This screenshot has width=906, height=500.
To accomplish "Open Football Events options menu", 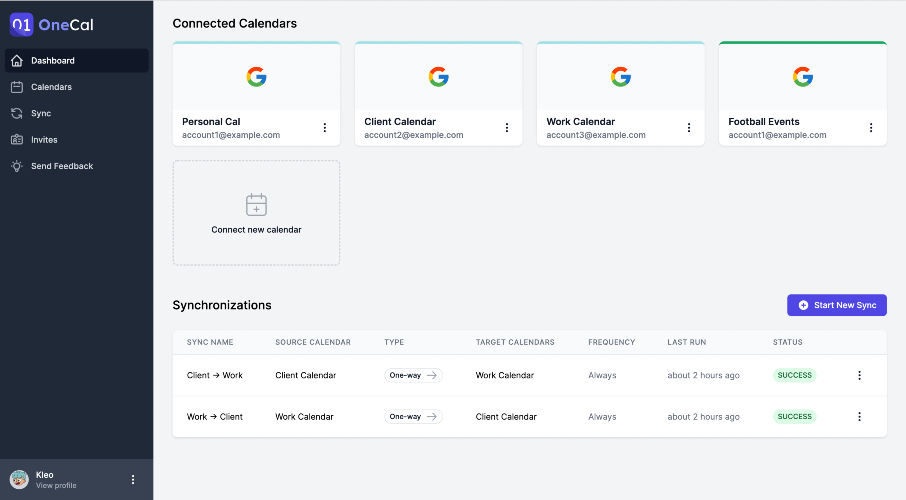I will 871,128.
